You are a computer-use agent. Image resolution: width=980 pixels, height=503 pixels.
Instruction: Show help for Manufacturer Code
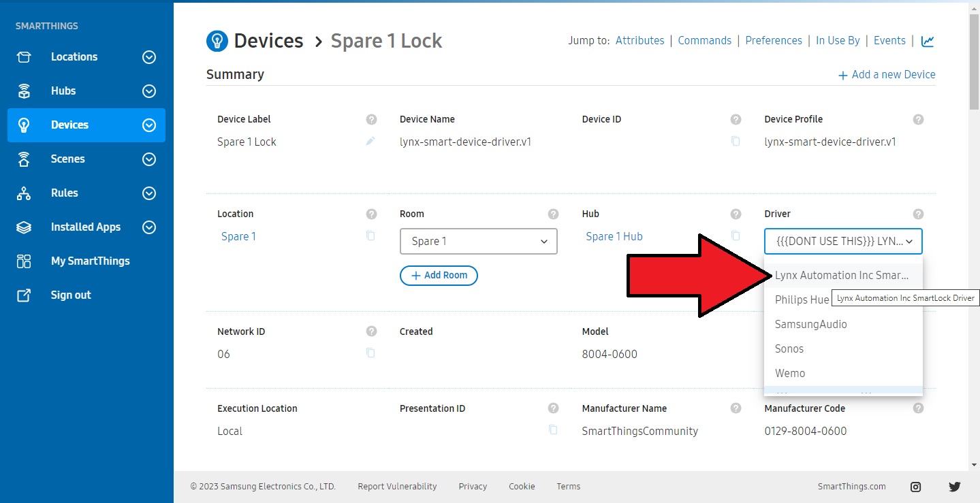[918, 409]
